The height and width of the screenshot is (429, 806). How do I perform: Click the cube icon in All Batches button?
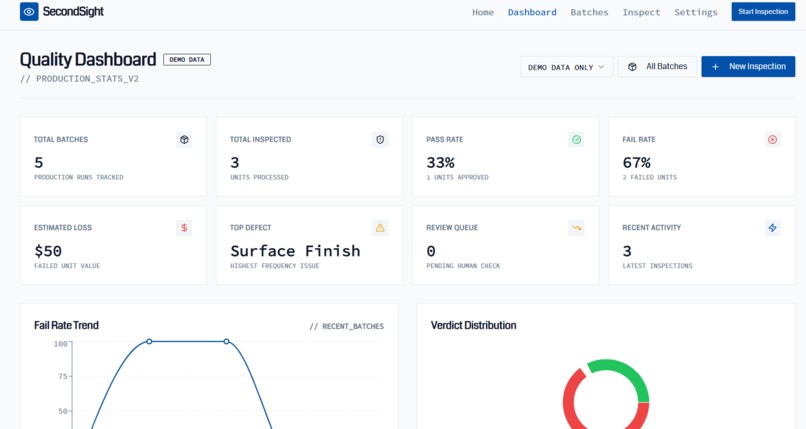[x=632, y=67]
